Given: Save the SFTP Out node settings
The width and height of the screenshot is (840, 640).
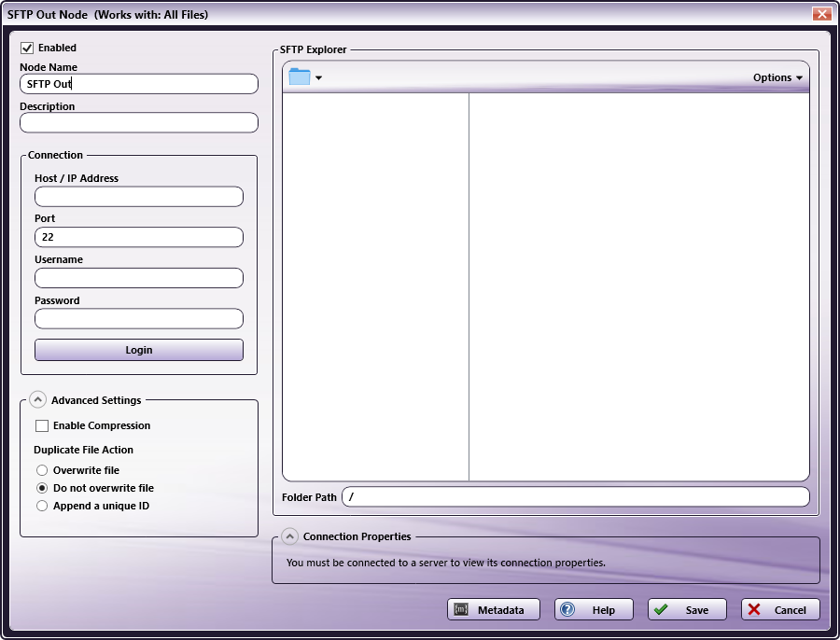Looking at the screenshot, I should point(687,609).
